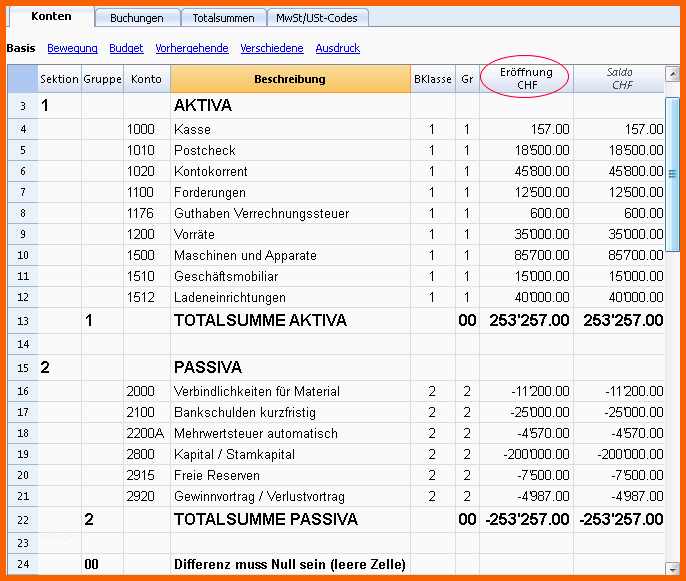The image size is (686, 581).
Task: Open the Ausdruck view link
Action: point(337,48)
